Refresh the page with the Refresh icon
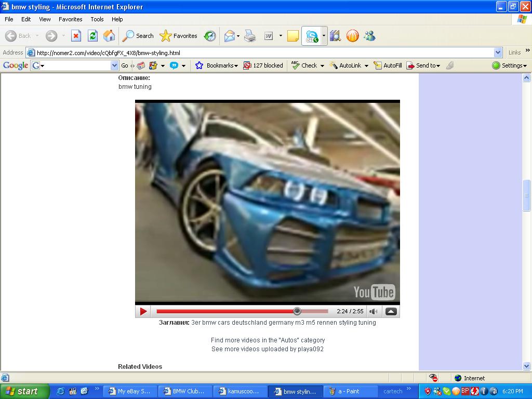532x399 pixels. pos(92,36)
